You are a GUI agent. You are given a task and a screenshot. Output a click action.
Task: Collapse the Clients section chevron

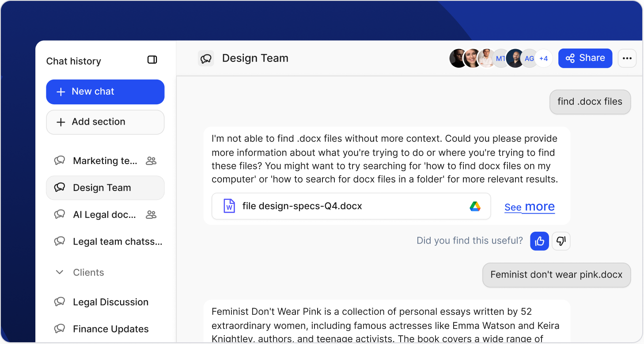[x=60, y=272]
